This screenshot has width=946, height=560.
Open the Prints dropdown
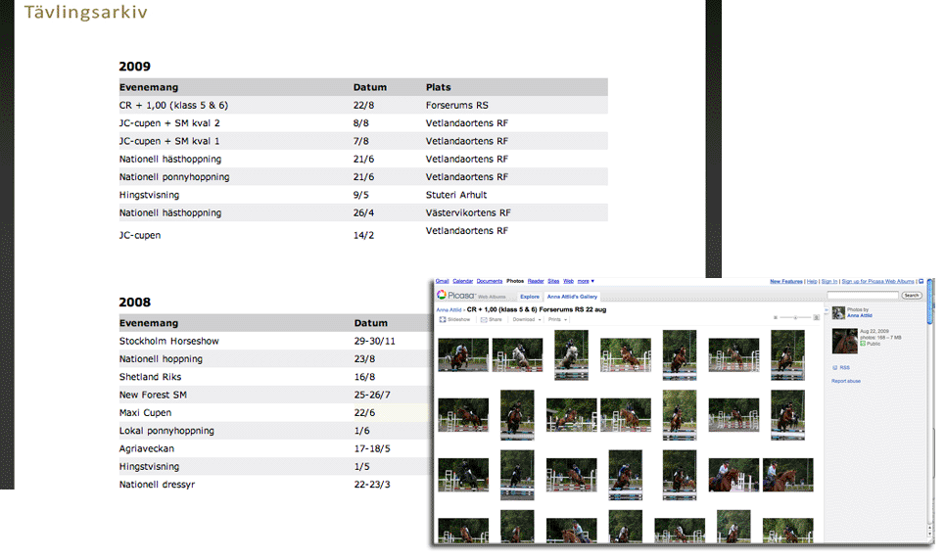(557, 319)
